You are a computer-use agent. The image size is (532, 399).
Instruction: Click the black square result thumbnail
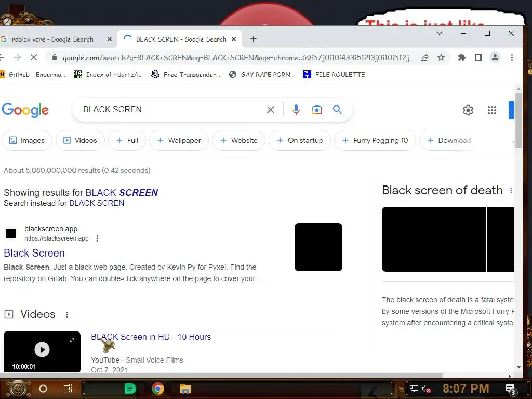[318, 247]
